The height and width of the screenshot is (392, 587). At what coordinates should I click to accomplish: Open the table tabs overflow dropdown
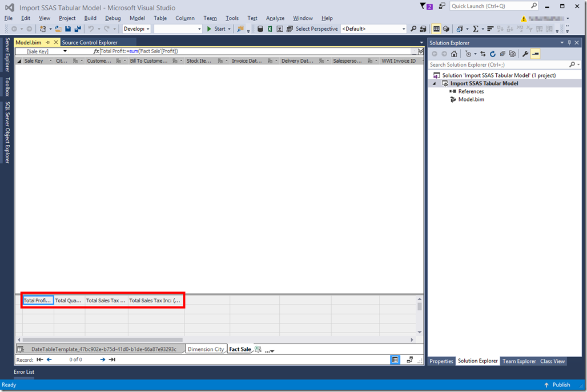point(270,350)
